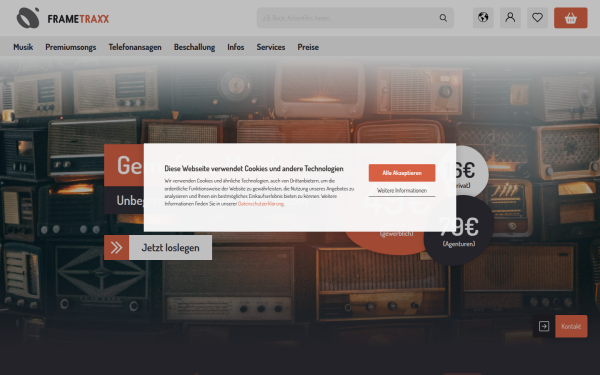Open the wishlist heart icon

pos(537,18)
